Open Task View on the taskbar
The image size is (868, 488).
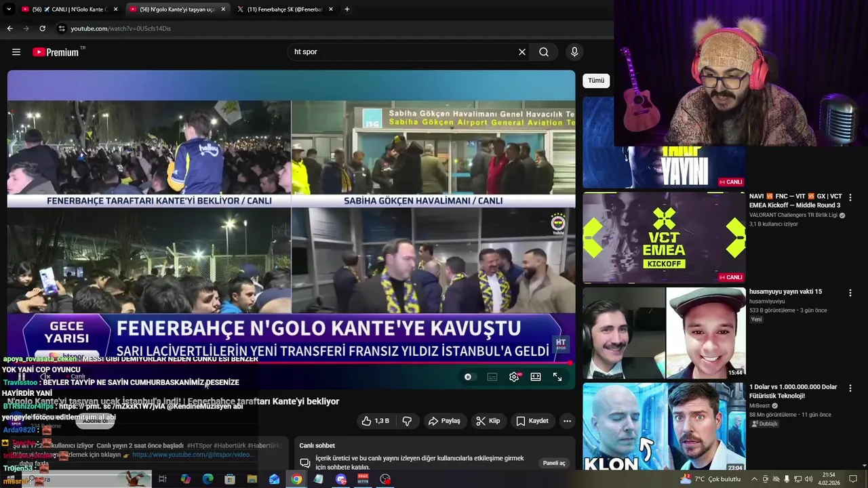[x=163, y=479]
